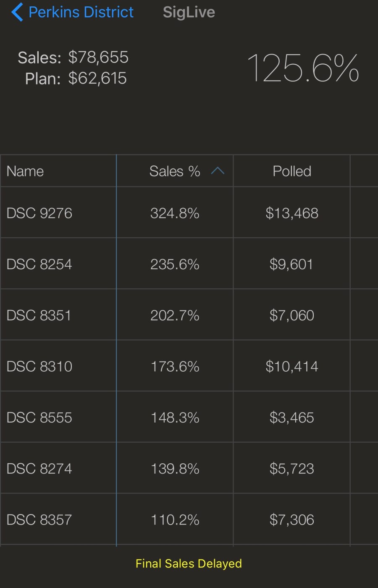Image resolution: width=378 pixels, height=588 pixels.
Task: Toggle Sales % sort arrow
Action: tap(218, 171)
